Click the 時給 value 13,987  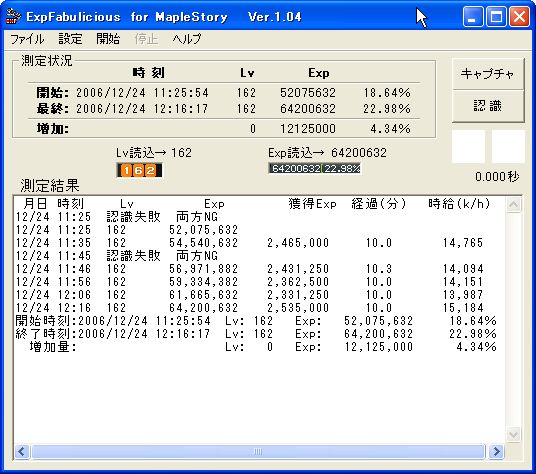[x=463, y=295]
